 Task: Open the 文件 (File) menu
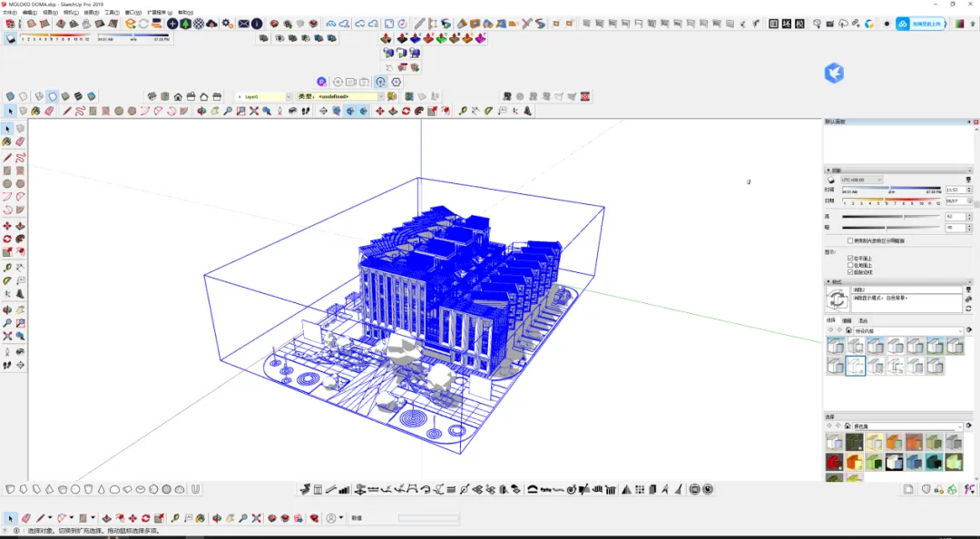click(x=9, y=13)
